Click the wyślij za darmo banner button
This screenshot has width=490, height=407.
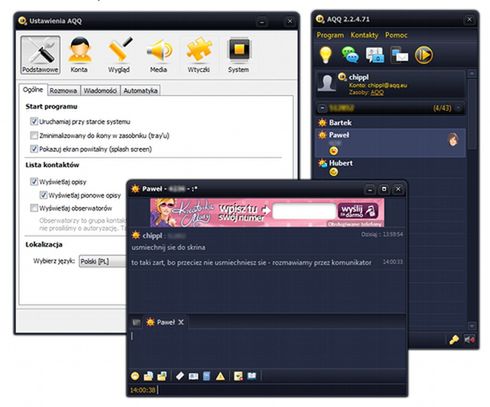(x=358, y=211)
